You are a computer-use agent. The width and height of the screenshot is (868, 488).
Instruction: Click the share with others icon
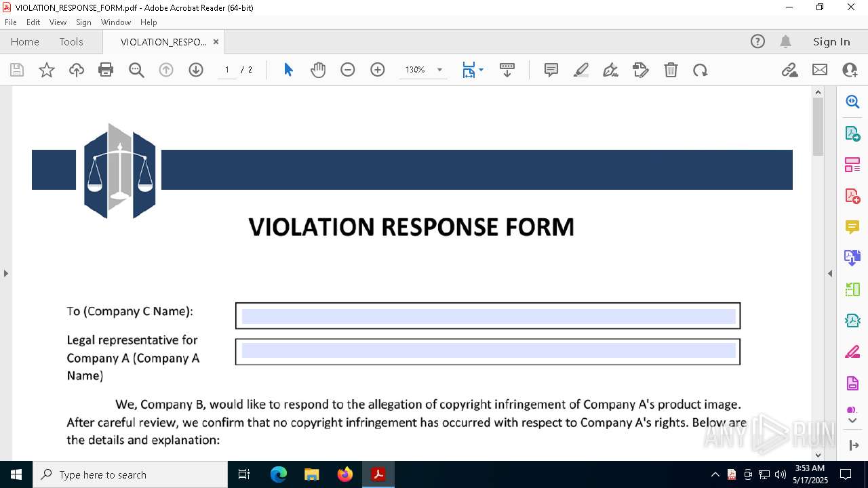pyautogui.click(x=850, y=70)
